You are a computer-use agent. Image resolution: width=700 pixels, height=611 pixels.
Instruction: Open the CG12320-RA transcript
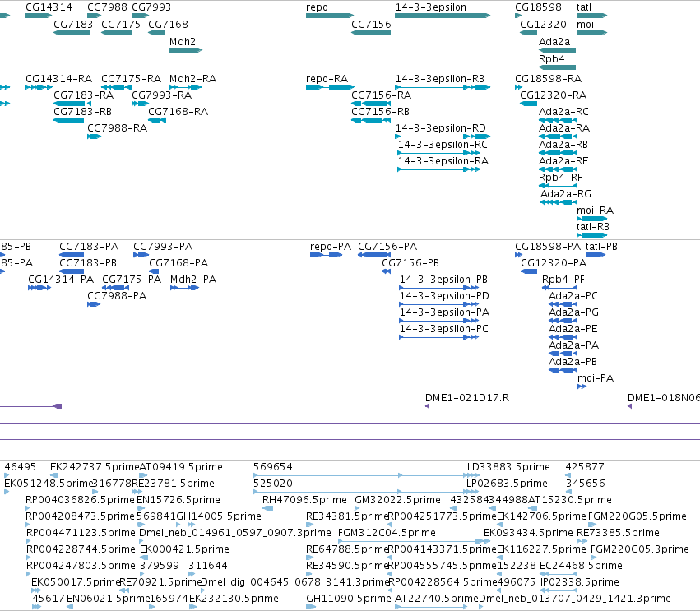click(529, 104)
